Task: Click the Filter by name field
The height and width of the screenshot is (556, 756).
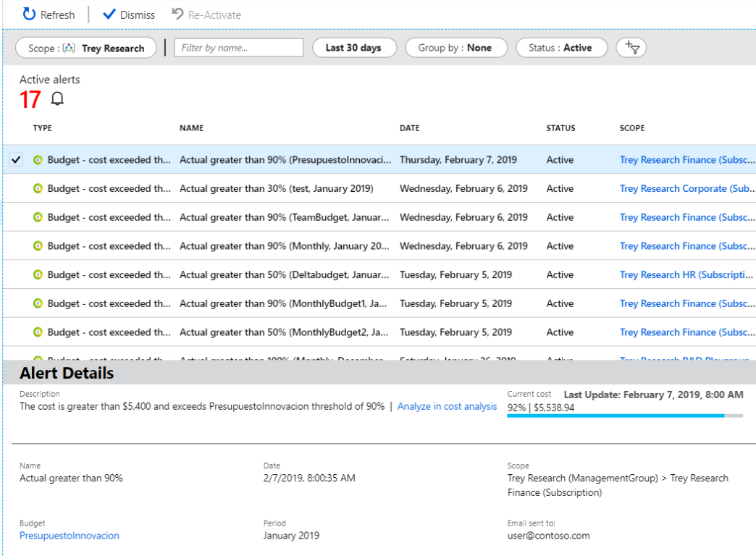Action: coord(239,48)
